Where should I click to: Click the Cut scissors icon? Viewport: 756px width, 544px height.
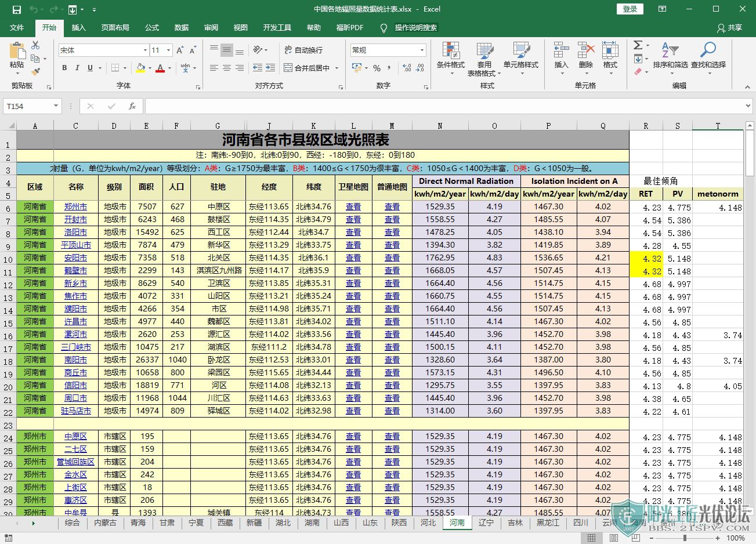(35, 45)
